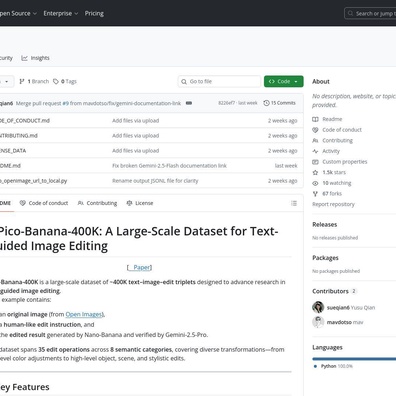This screenshot has height=396, width=396.
Task: Open the Insights tab
Action: [35, 58]
